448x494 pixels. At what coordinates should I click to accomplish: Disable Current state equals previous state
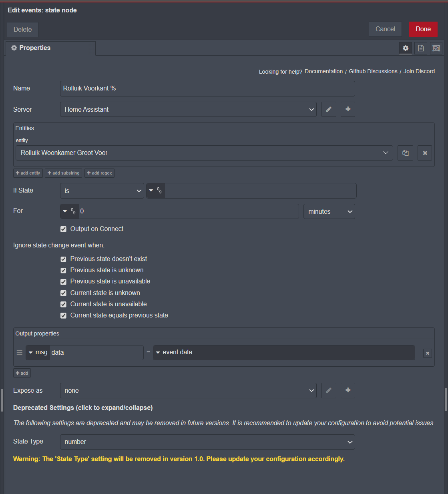(63, 315)
